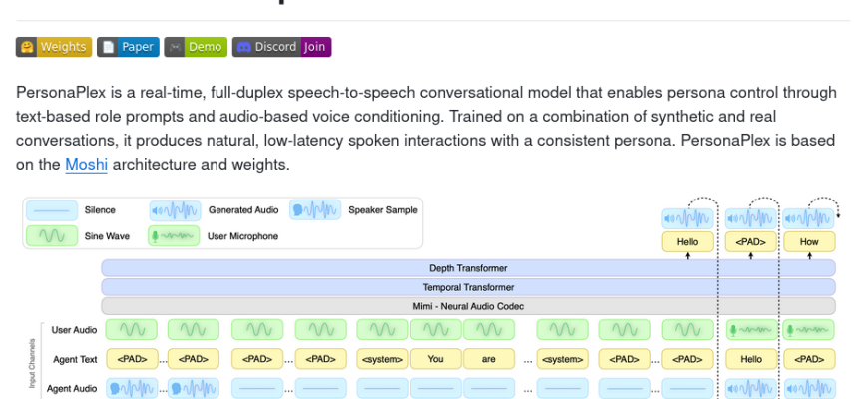Click the Mimi - Neural Audio Codec bar
Image resolution: width=868 pixels, height=399 pixels.
click(468, 306)
